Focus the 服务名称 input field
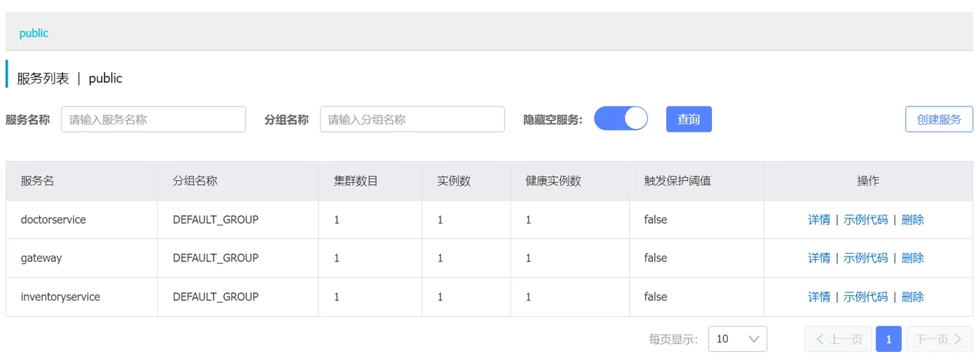The image size is (980, 363). coord(153,119)
